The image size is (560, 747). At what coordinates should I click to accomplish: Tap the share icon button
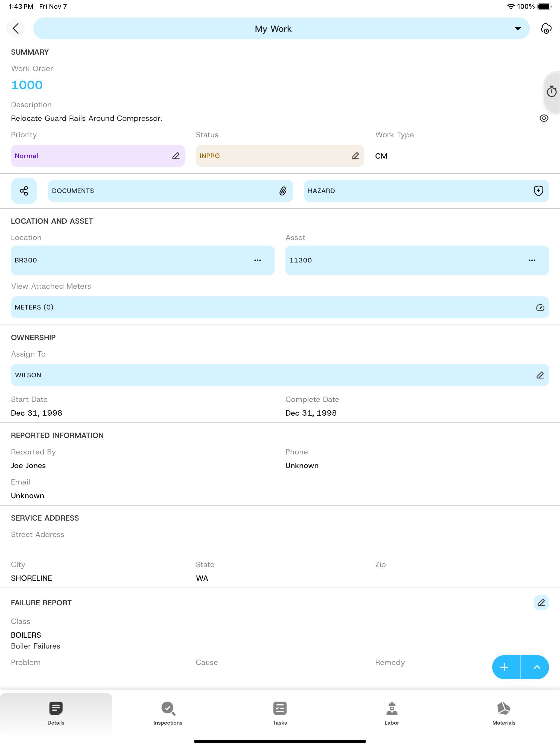(24, 191)
